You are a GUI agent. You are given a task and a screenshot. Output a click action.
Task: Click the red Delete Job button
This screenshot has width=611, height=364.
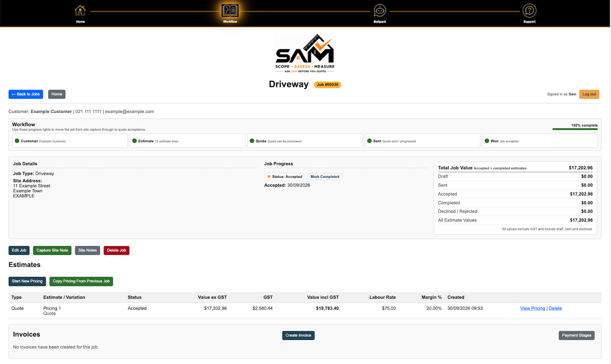116,250
